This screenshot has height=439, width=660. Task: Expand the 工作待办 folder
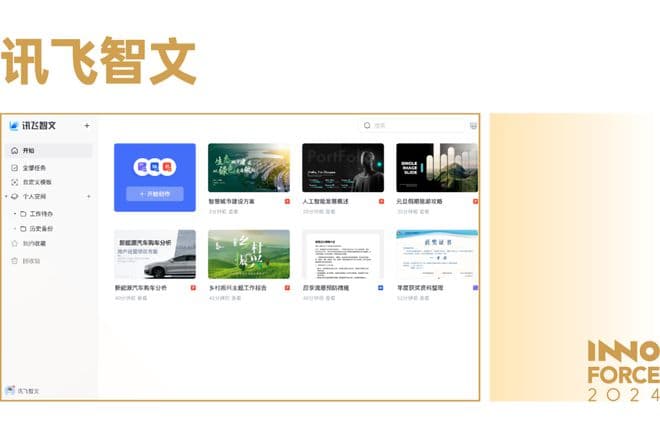coord(15,214)
